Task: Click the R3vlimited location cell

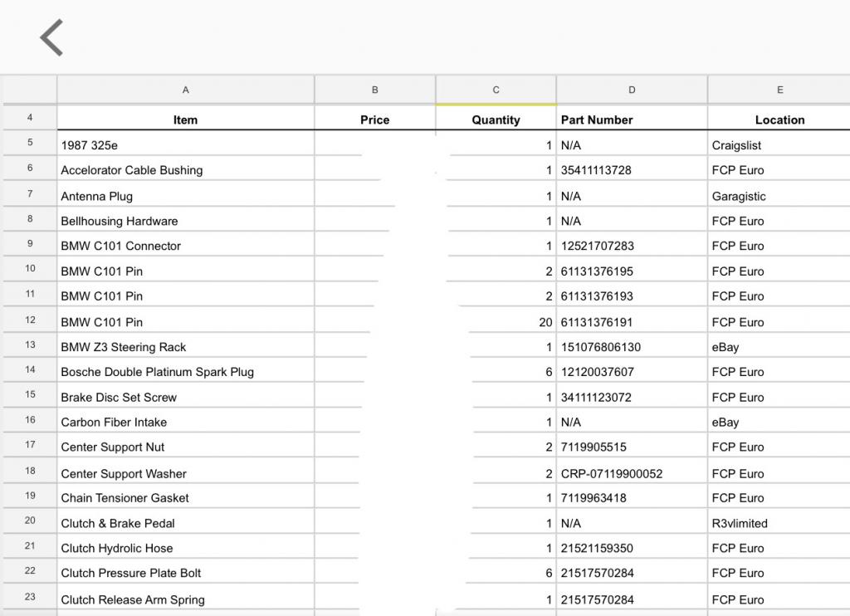Action: [779, 524]
